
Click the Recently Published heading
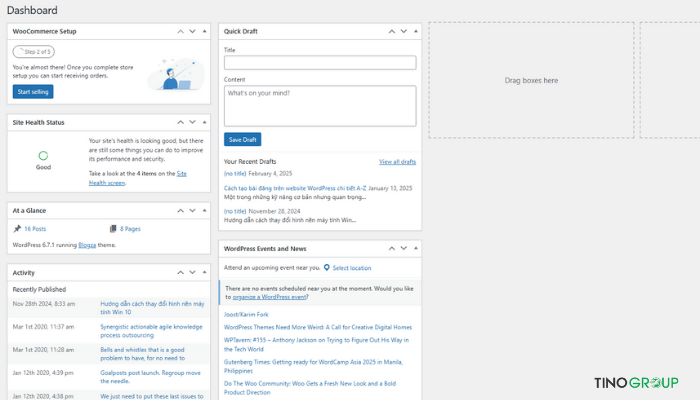39,289
